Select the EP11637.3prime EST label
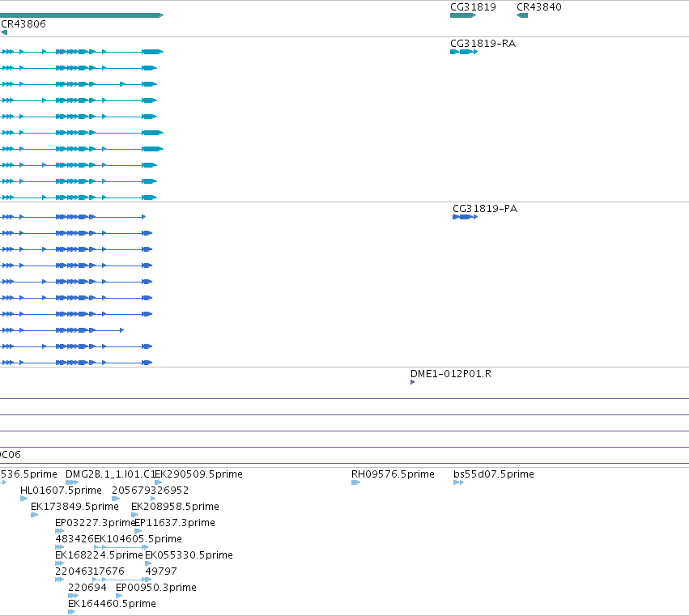 (x=175, y=523)
